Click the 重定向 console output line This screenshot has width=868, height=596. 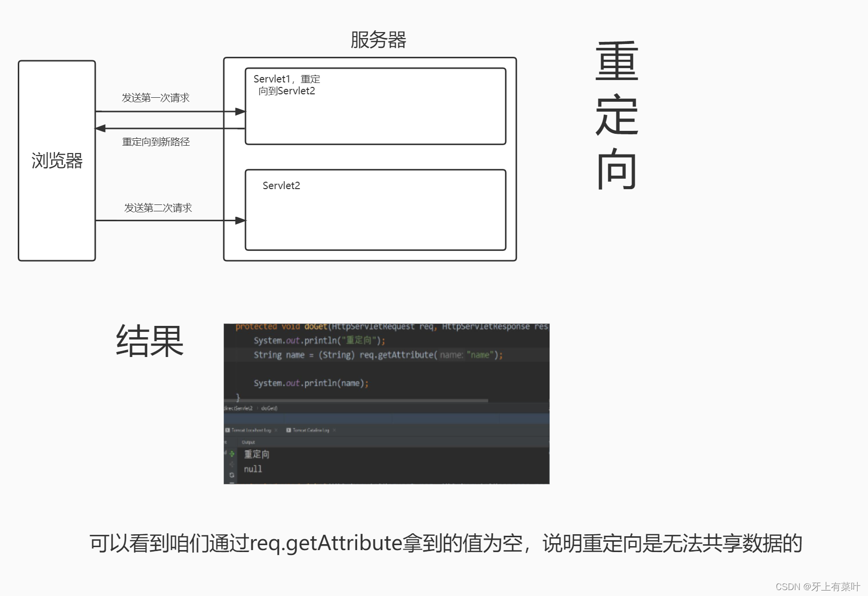257,454
